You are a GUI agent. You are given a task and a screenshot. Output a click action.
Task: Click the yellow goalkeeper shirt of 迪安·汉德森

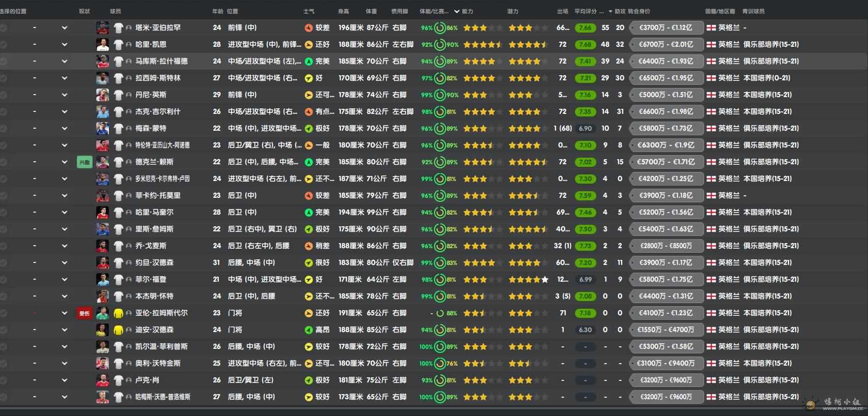(119, 330)
